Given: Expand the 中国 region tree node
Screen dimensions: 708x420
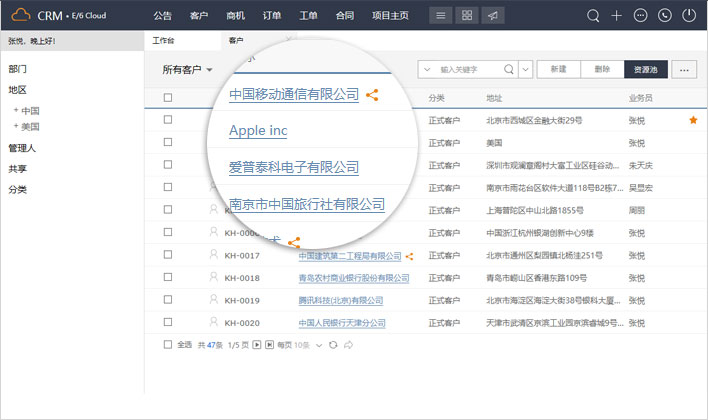Looking at the screenshot, I should 16,110.
